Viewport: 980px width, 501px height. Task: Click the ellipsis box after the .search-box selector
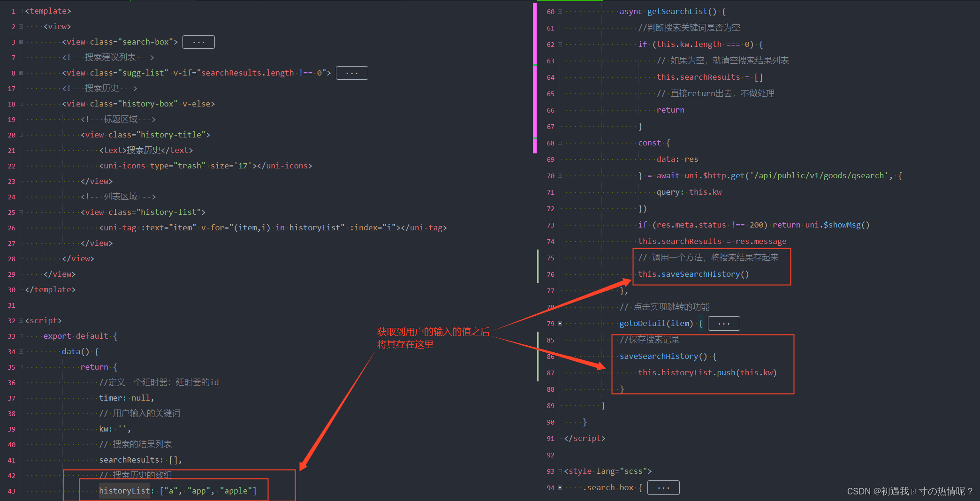663,487
